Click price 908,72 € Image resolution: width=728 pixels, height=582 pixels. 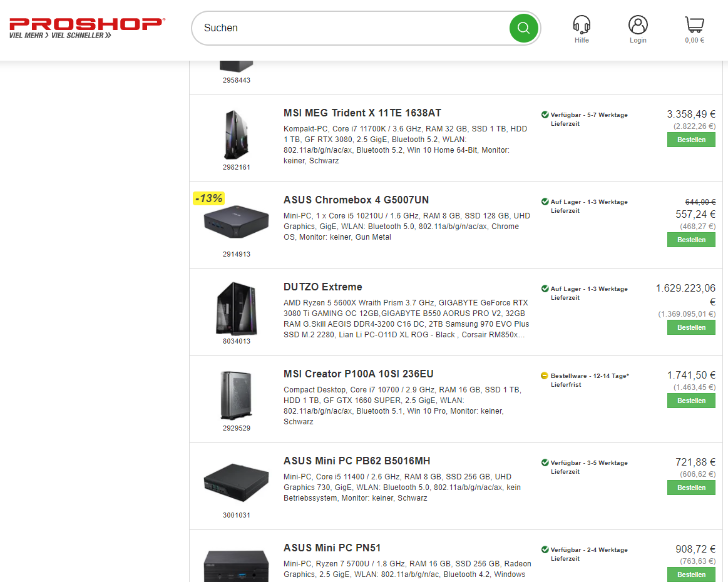point(695,549)
